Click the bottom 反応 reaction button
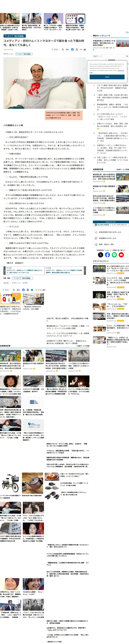 pyautogui.click(x=18, y=290)
